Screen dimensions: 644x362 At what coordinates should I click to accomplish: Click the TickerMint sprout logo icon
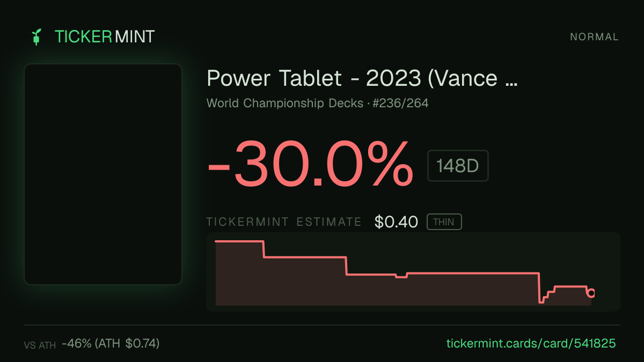[x=36, y=36]
